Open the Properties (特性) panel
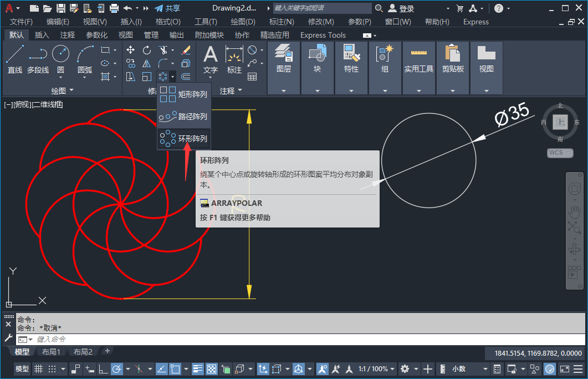Image resolution: width=588 pixels, height=379 pixels. (351, 68)
